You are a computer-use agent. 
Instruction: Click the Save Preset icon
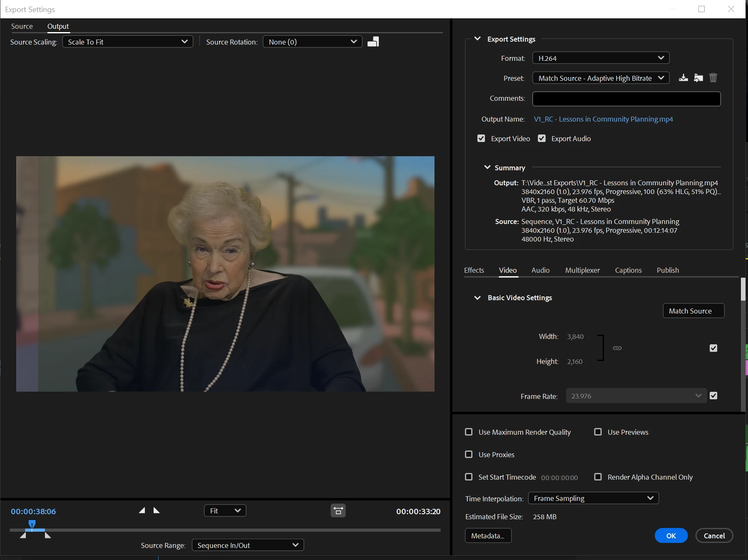[x=683, y=78]
